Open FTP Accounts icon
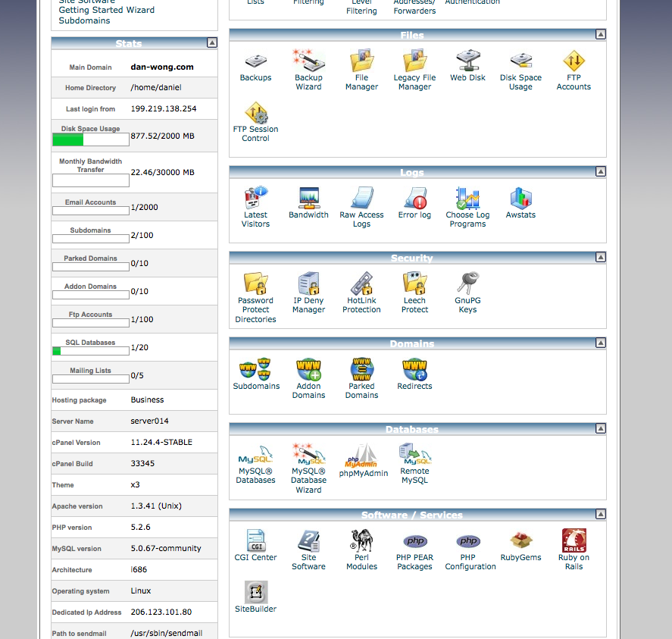Image resolution: width=672 pixels, height=639 pixels. 574,61
